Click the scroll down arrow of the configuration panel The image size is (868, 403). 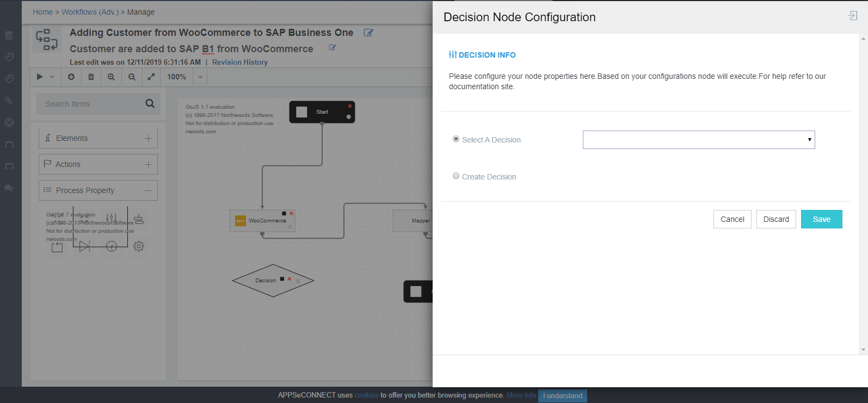(x=863, y=350)
